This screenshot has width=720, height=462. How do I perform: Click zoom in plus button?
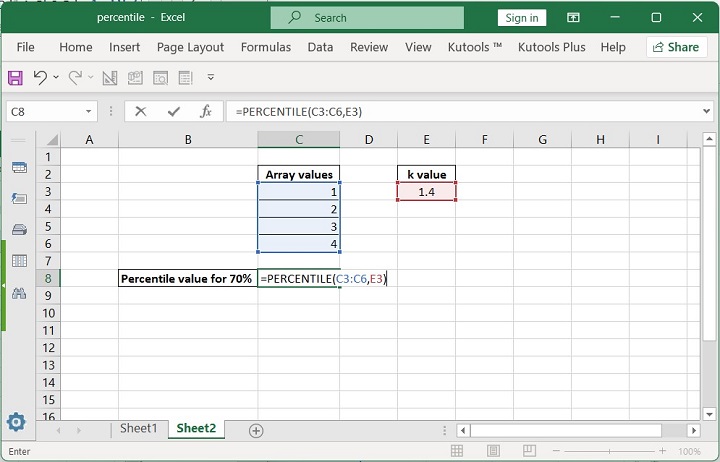click(662, 451)
